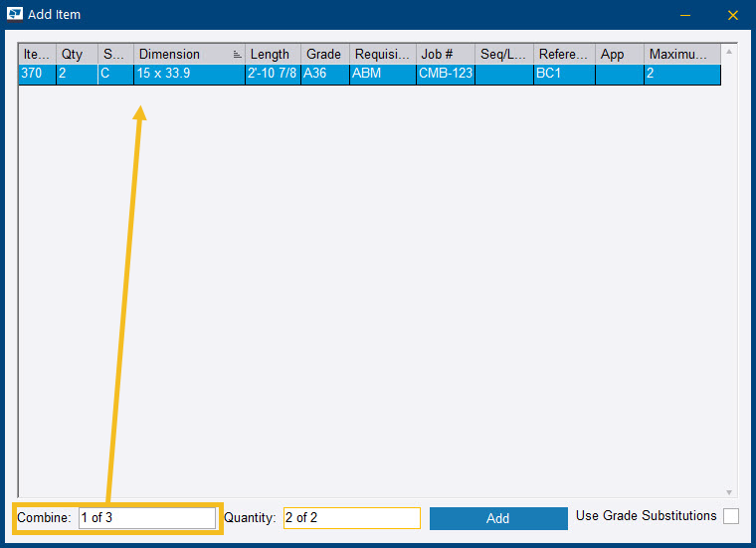Sort by the Maximum column header

pos(682,54)
